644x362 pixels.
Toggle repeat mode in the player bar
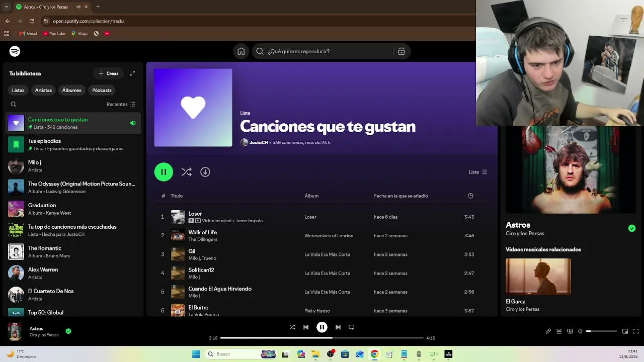[352, 327]
